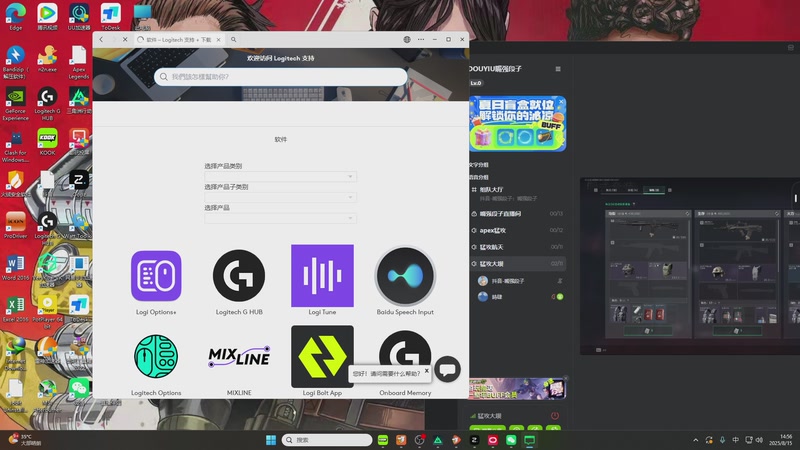The image size is (800, 450).
Task: Open the Logi Options+ software icon
Action: [156, 276]
